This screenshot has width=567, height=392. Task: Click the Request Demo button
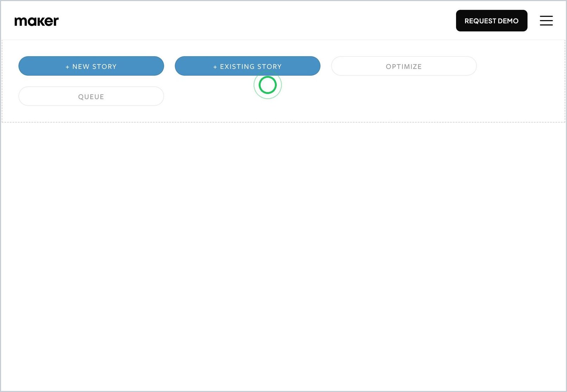[x=492, y=21]
